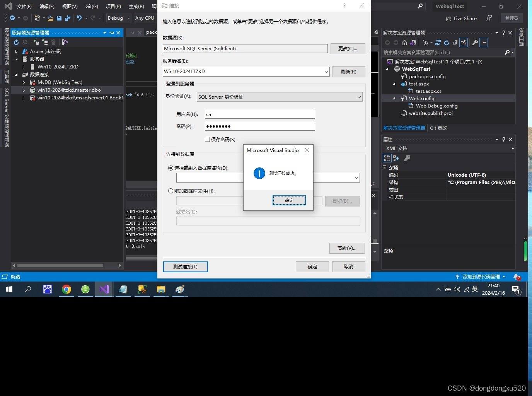
Task: Click Categorized view icon in Properties panel
Action: [387, 158]
